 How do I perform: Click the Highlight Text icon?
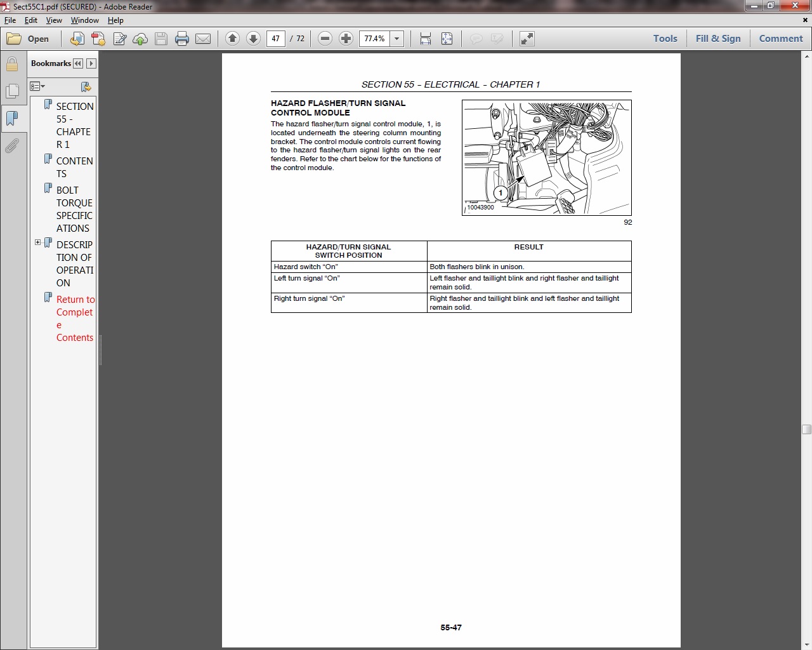point(497,39)
